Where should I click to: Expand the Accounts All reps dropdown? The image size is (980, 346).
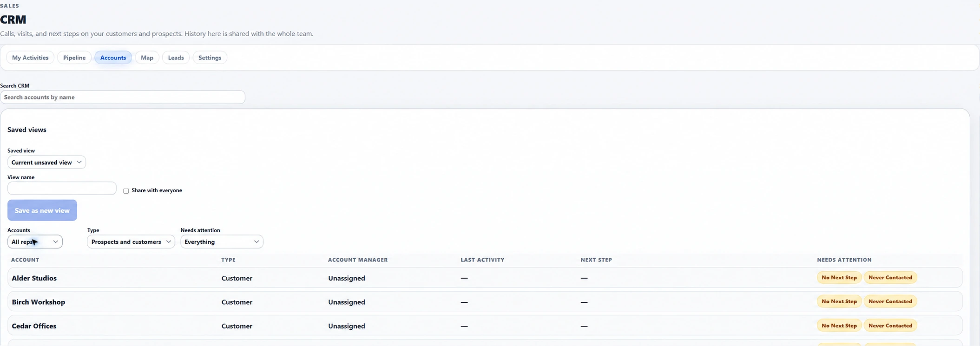click(x=35, y=242)
